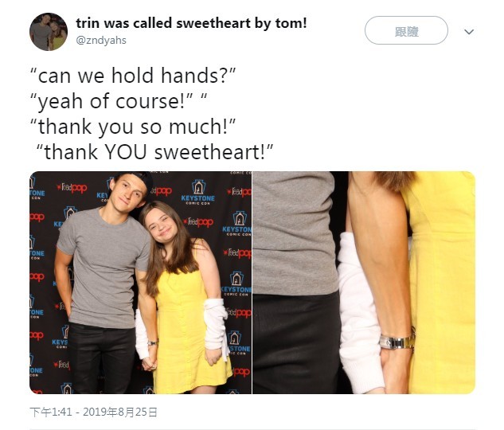504x430 pixels.
Task: Click the 2019年8月25日 date text
Action: [120, 412]
